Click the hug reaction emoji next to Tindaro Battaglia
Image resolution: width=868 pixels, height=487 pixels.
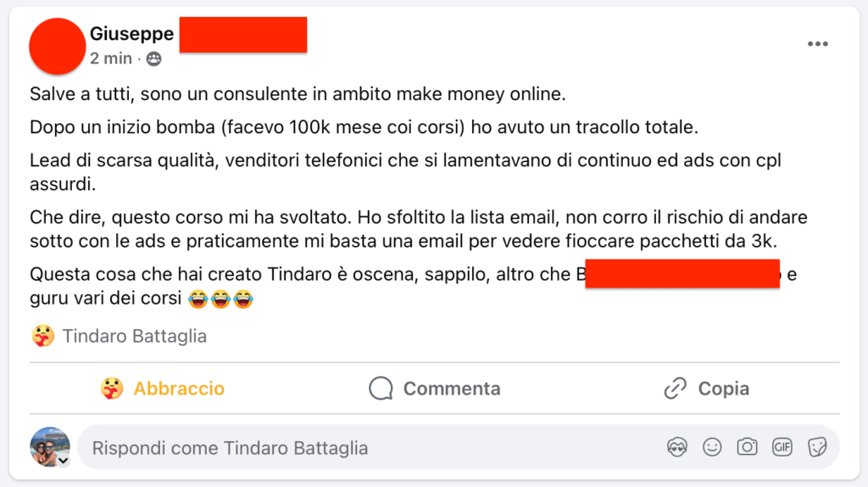click(42, 336)
